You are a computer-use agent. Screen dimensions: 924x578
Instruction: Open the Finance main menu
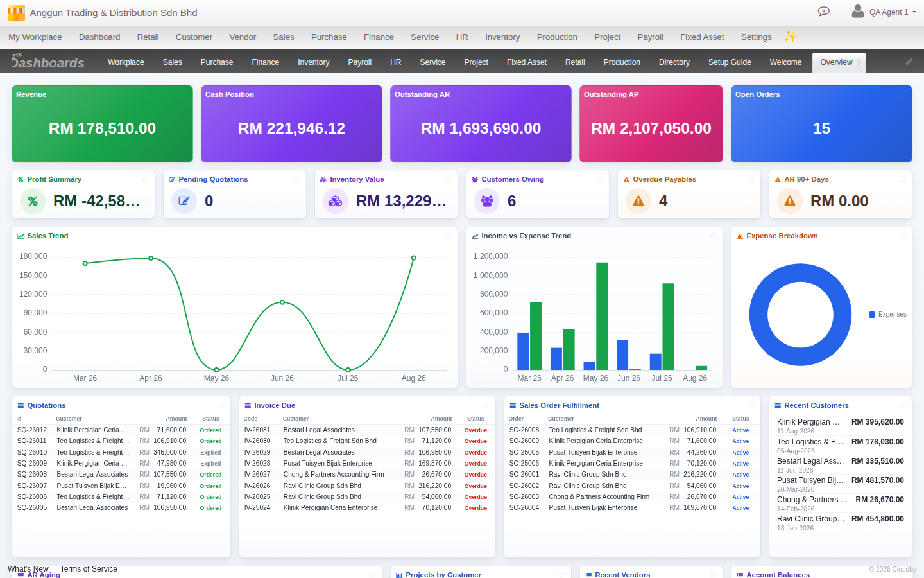pos(379,37)
